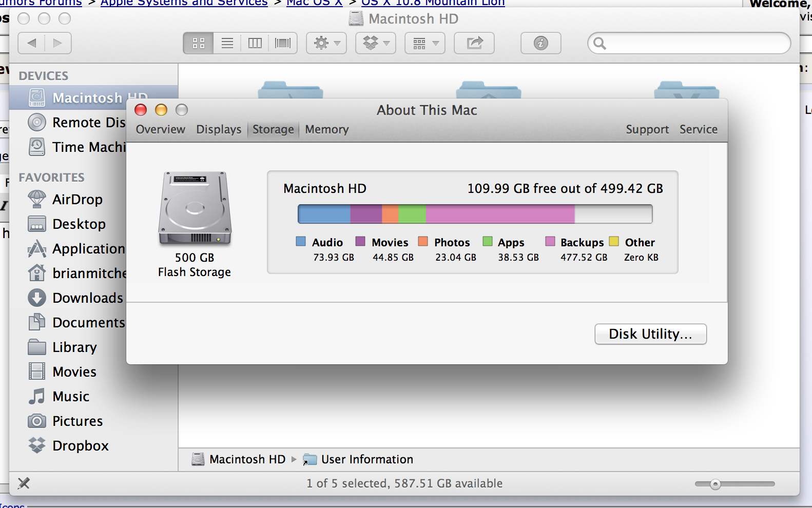Click the Mac OS X breadcrumb link

coord(314,3)
